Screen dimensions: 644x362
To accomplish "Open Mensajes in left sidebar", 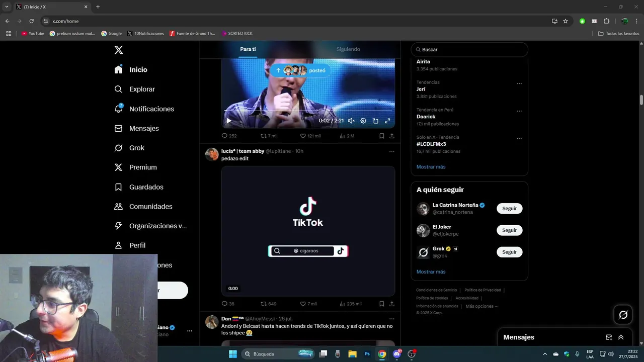I will pyautogui.click(x=136, y=128).
